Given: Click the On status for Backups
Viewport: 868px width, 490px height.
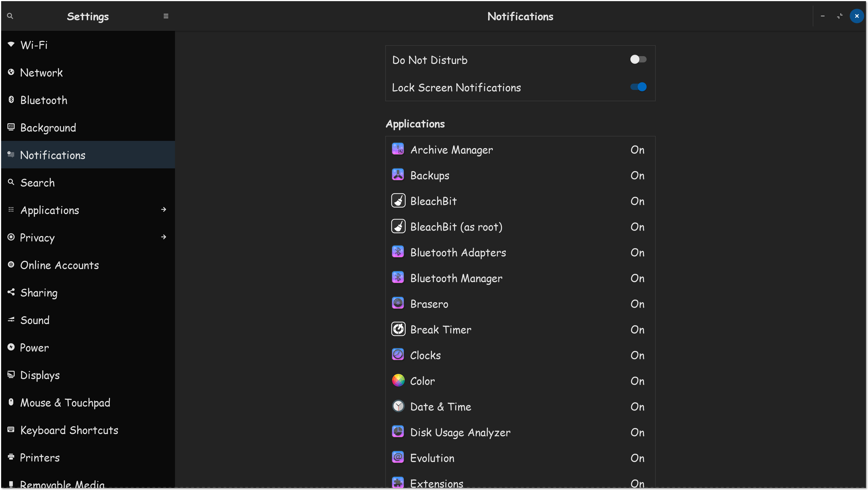Looking at the screenshot, I should pos(637,175).
